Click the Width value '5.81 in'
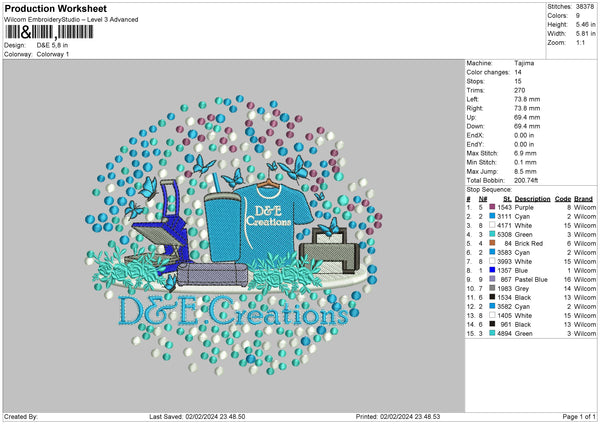 pyautogui.click(x=585, y=34)
